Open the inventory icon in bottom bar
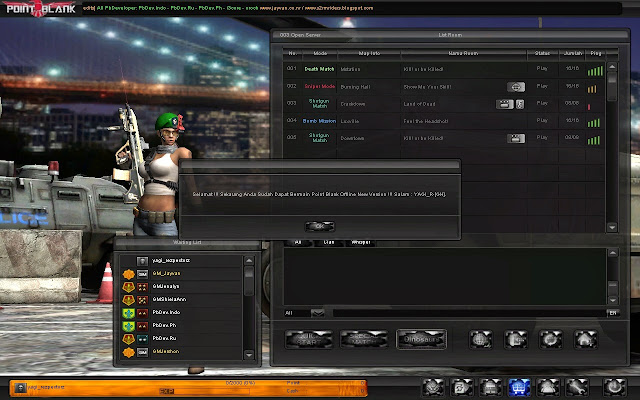Screen dimensions: 640x400 click(490, 387)
